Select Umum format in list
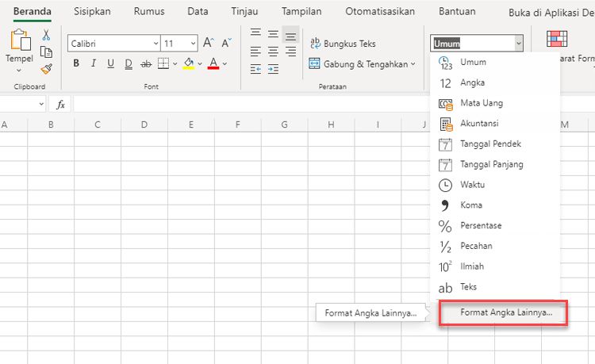 (495, 62)
